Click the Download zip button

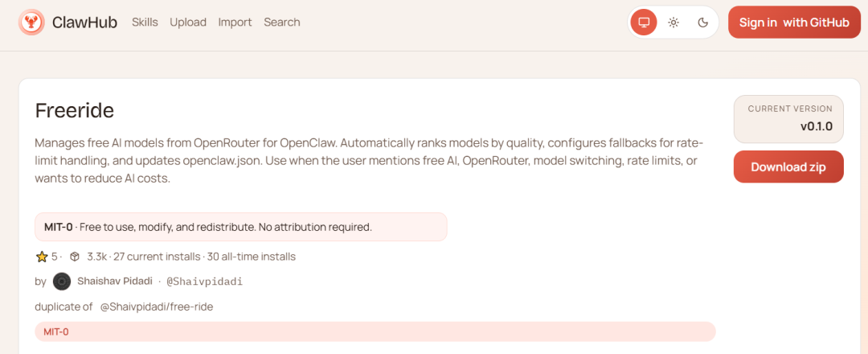click(788, 167)
